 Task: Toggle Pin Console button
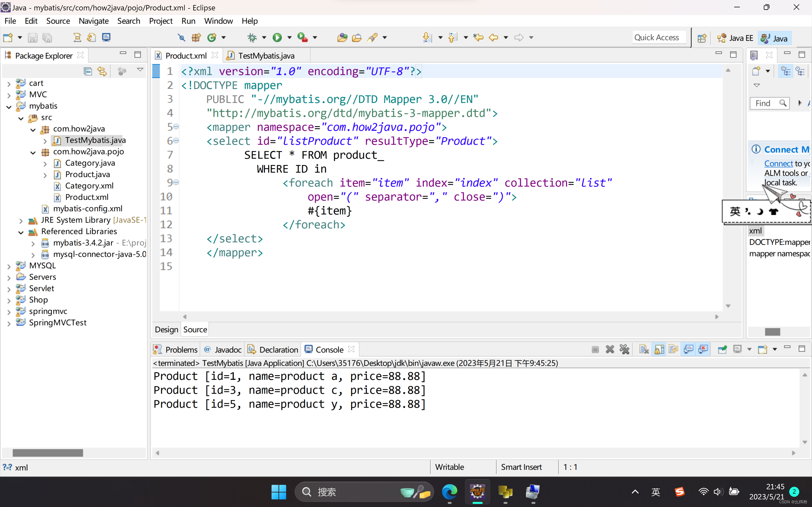[722, 349]
